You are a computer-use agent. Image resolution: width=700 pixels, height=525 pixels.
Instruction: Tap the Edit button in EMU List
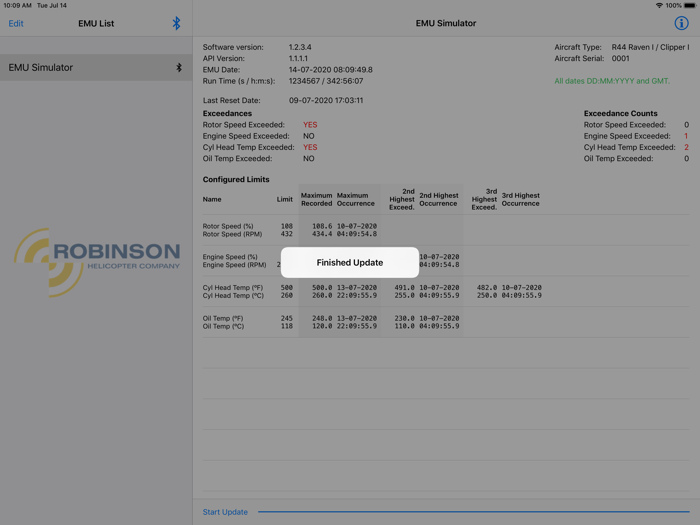point(16,24)
